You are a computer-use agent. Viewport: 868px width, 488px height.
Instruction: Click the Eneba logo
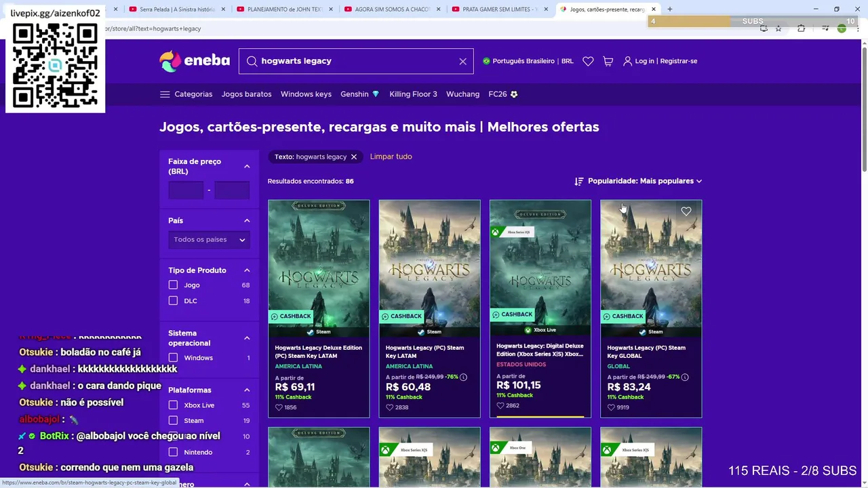(195, 61)
